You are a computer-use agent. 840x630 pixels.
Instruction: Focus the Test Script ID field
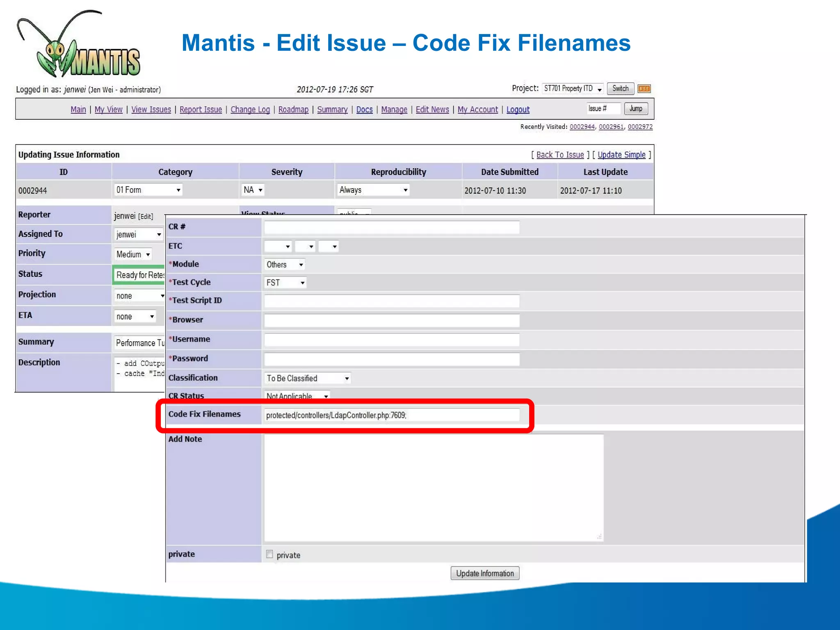click(392, 301)
